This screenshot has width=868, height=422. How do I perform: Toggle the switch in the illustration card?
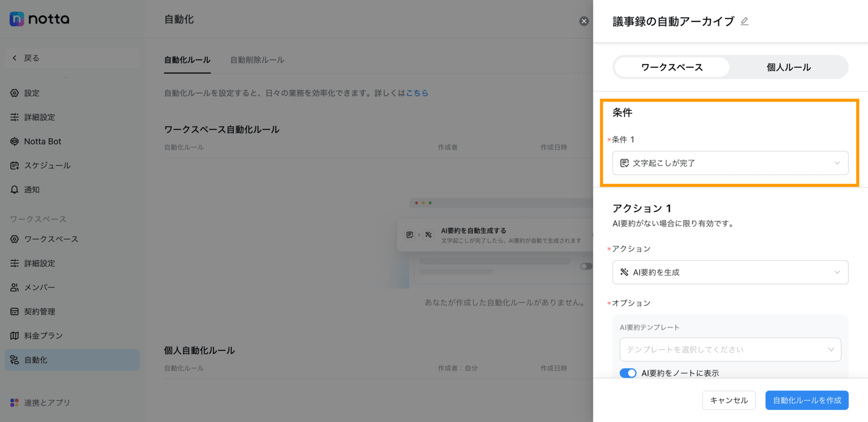(586, 266)
